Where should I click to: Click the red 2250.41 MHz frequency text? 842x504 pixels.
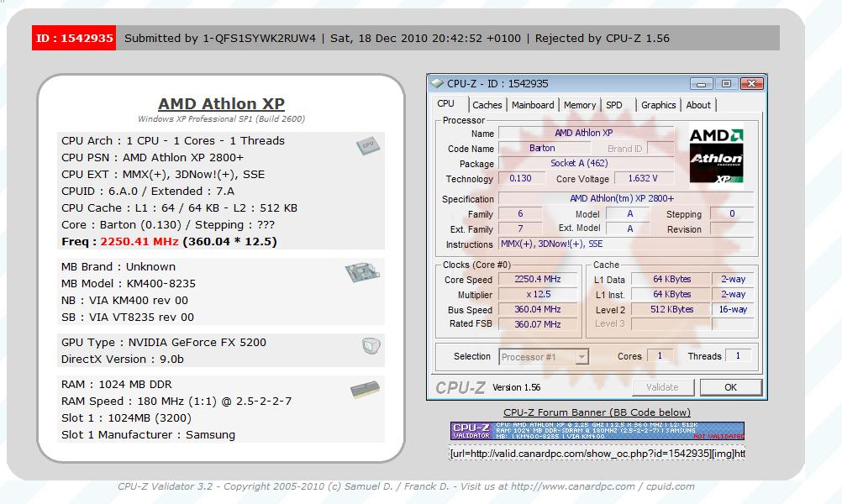(139, 242)
